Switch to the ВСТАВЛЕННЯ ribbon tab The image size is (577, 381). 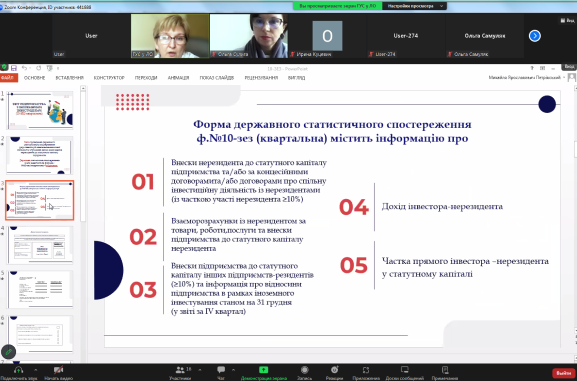[x=70, y=78]
